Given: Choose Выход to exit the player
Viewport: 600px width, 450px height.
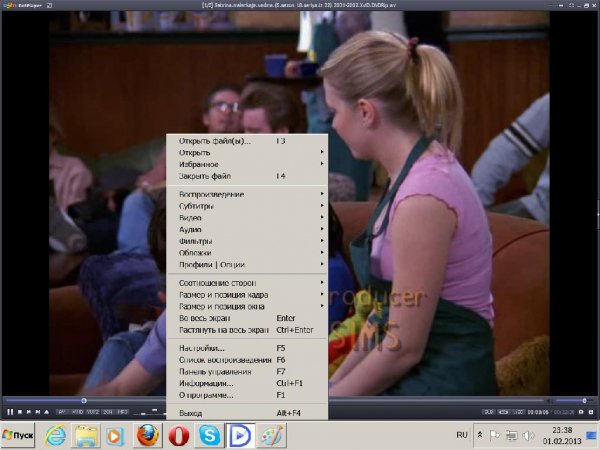Looking at the screenshot, I should coord(247,413).
